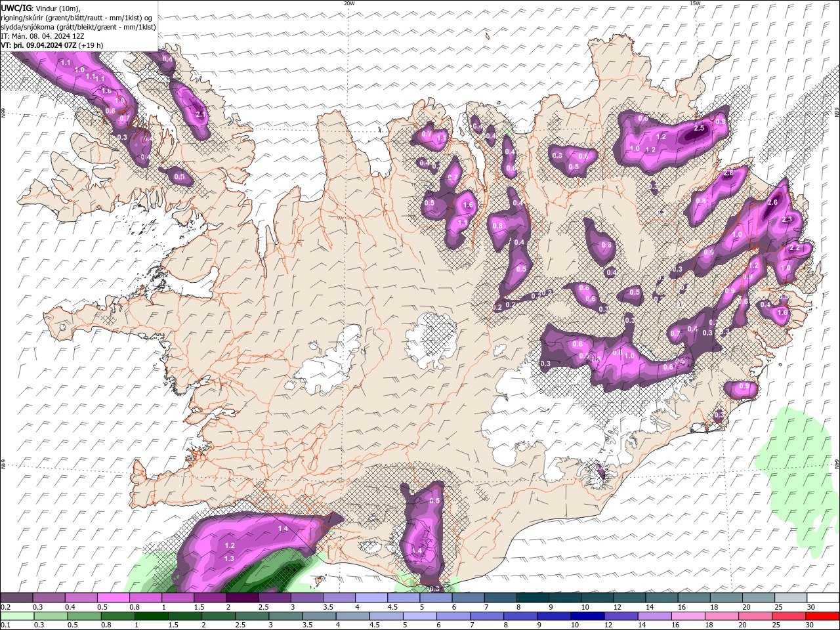Click the bright red 30 swatch in lower legend
This screenshot has width=840, height=630.
(x=823, y=616)
